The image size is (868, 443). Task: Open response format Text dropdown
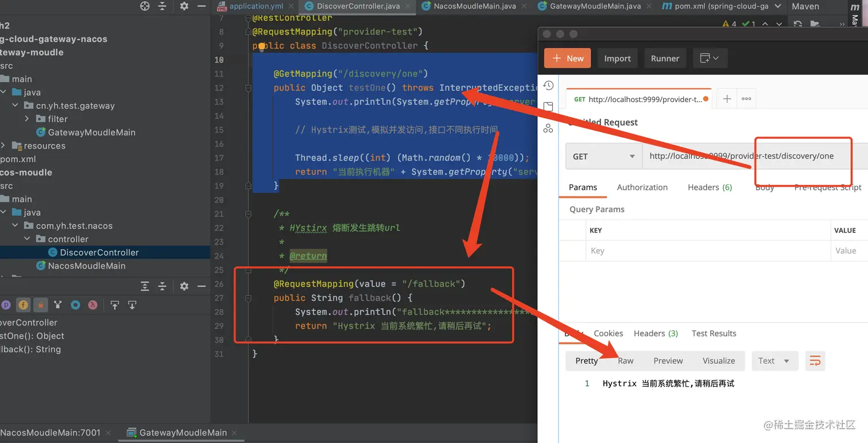(x=774, y=361)
